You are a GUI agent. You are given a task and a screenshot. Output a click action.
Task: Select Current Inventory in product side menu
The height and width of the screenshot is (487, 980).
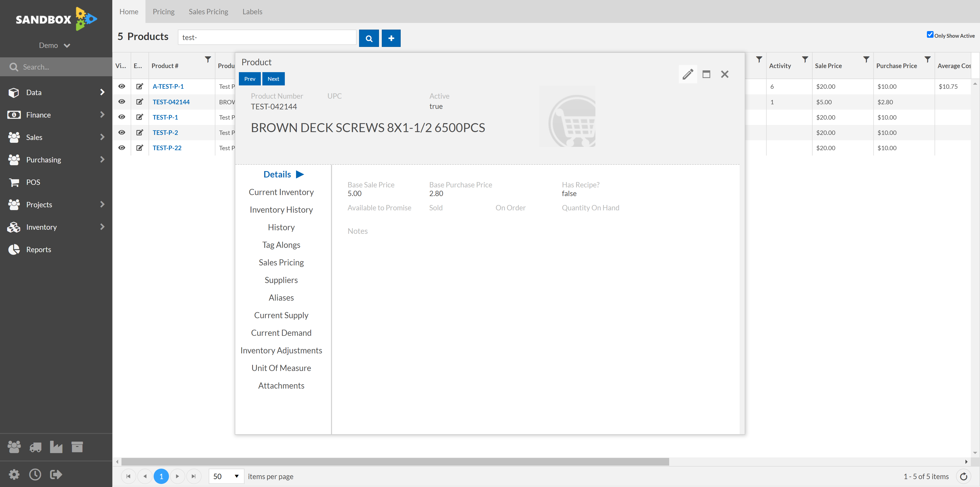coord(281,192)
